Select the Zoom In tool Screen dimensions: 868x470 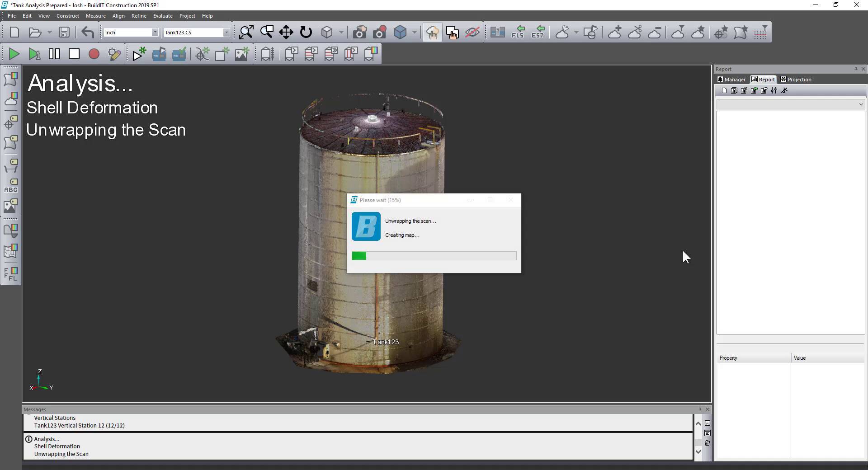tap(245, 32)
